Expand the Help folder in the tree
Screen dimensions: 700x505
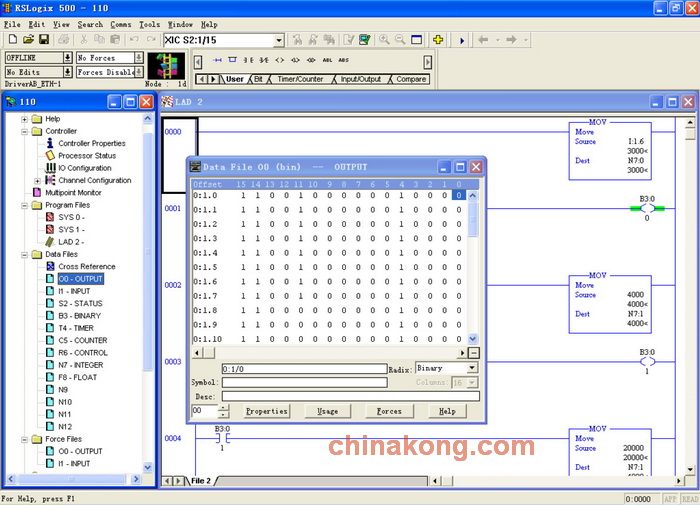25,119
